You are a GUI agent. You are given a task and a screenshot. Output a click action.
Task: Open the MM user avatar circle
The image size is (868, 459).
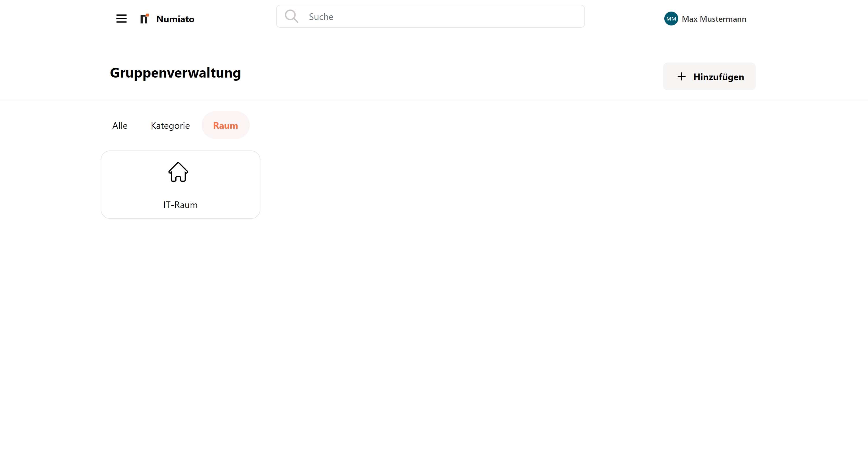pyautogui.click(x=671, y=19)
